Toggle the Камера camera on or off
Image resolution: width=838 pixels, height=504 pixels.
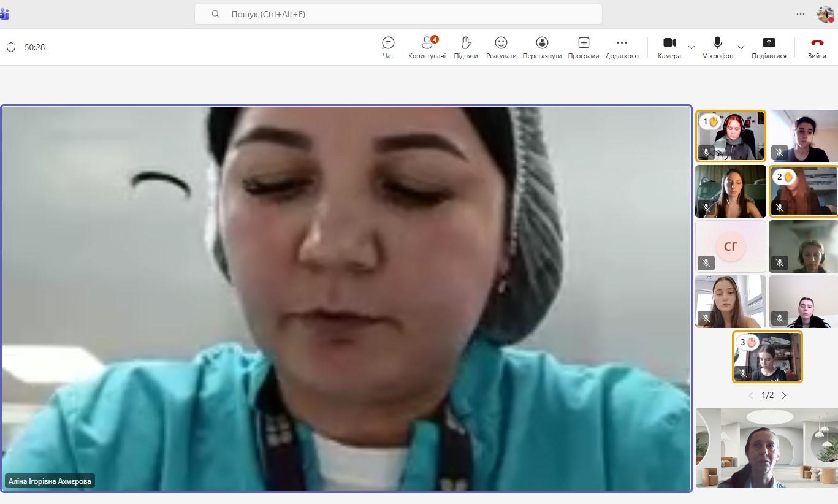tap(669, 47)
